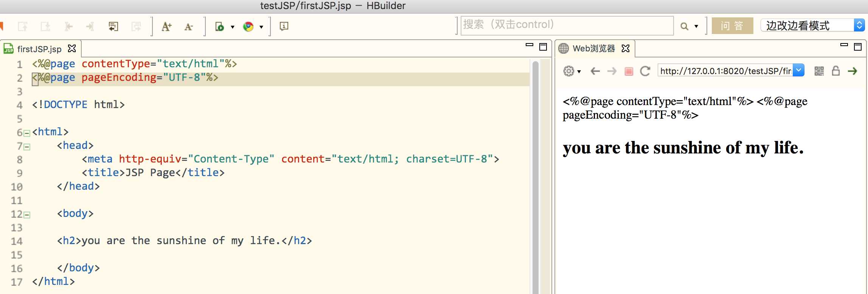The height and width of the screenshot is (294, 868).
Task: Click the 搜索 search input field
Action: [567, 25]
